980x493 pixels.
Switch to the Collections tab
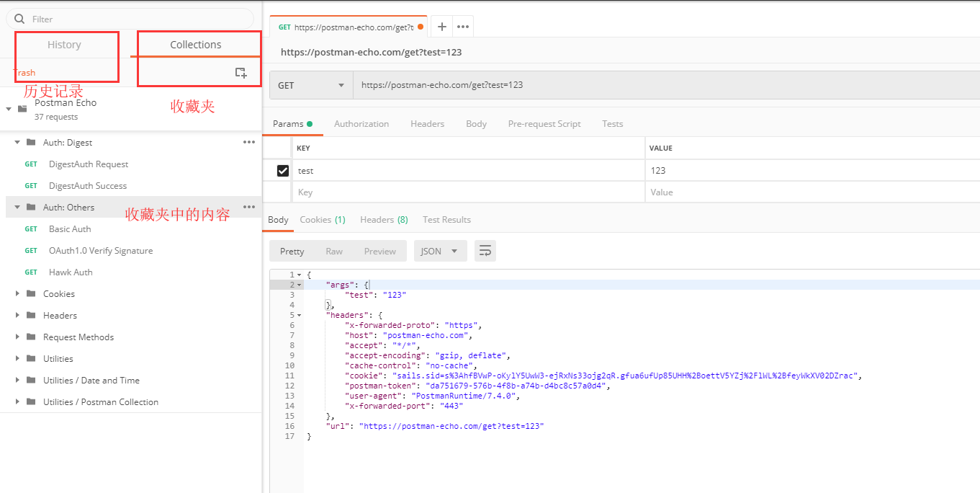click(196, 45)
